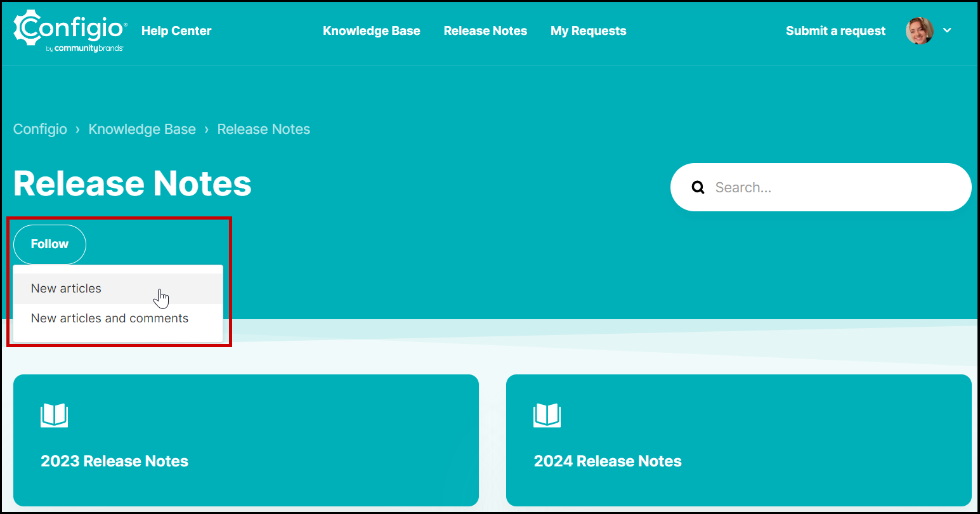Click the search magnifier icon

coord(698,187)
